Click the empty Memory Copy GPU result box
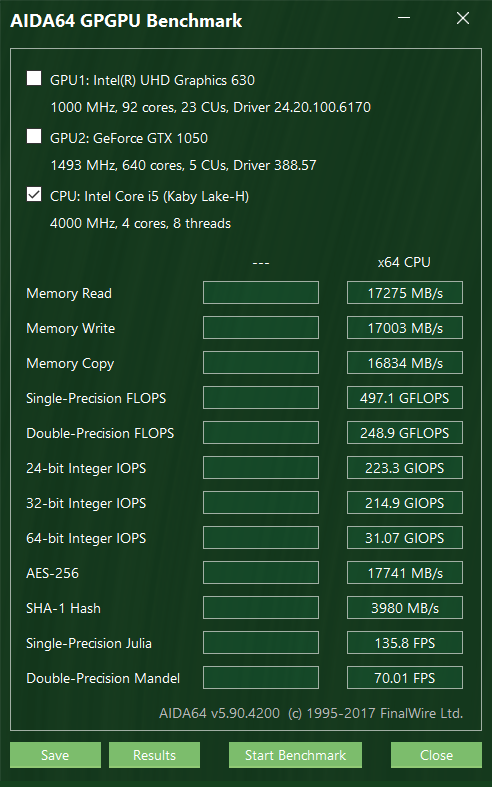Image resolution: width=492 pixels, height=787 pixels. [x=261, y=362]
